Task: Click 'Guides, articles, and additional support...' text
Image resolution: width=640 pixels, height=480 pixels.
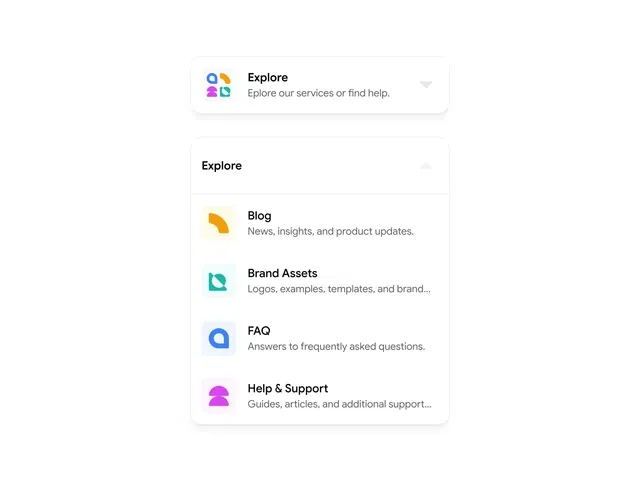Action: point(340,404)
